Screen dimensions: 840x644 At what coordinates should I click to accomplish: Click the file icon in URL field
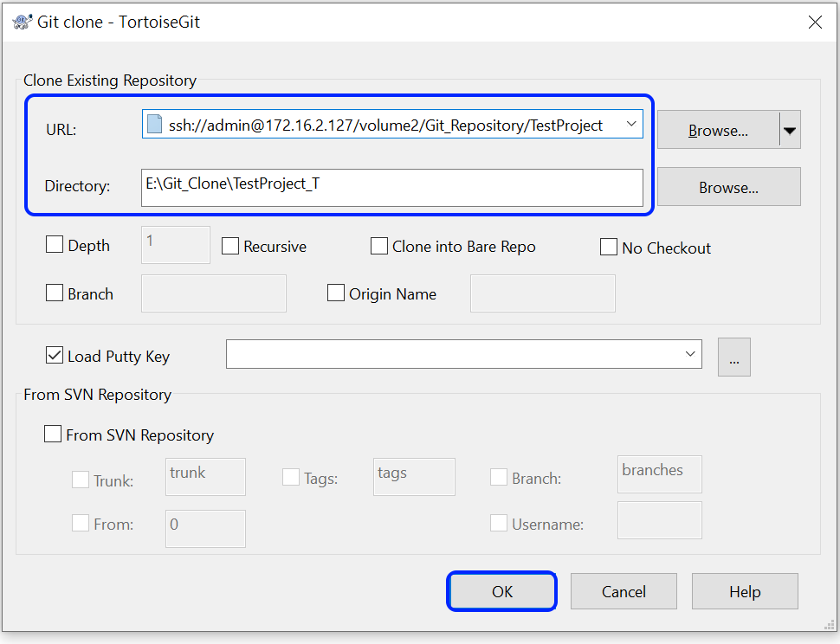coord(154,124)
